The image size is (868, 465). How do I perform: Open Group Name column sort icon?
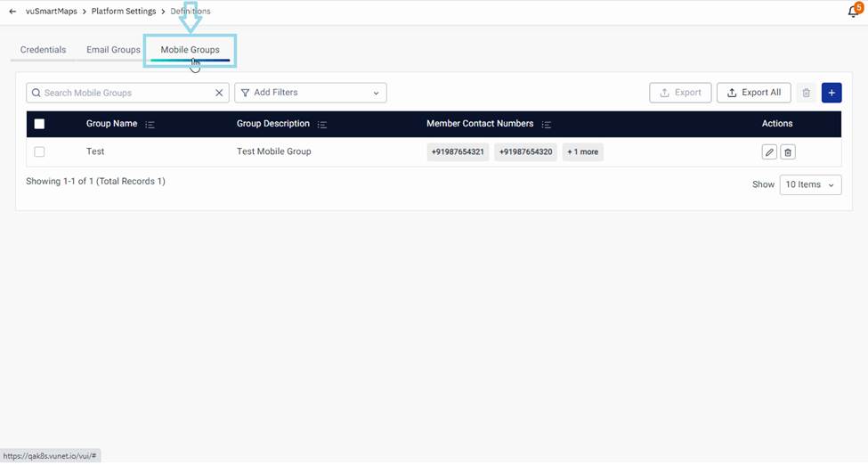pyautogui.click(x=150, y=125)
